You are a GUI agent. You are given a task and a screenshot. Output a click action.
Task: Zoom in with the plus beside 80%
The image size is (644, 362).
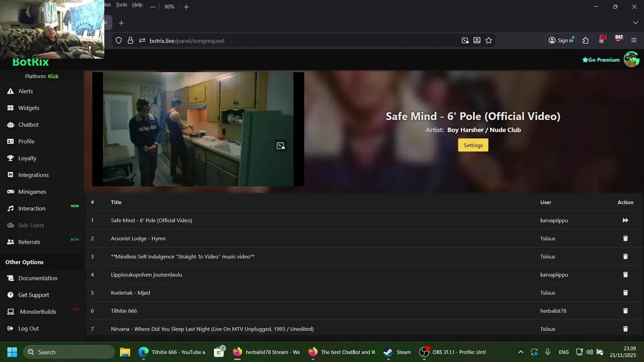186,7
